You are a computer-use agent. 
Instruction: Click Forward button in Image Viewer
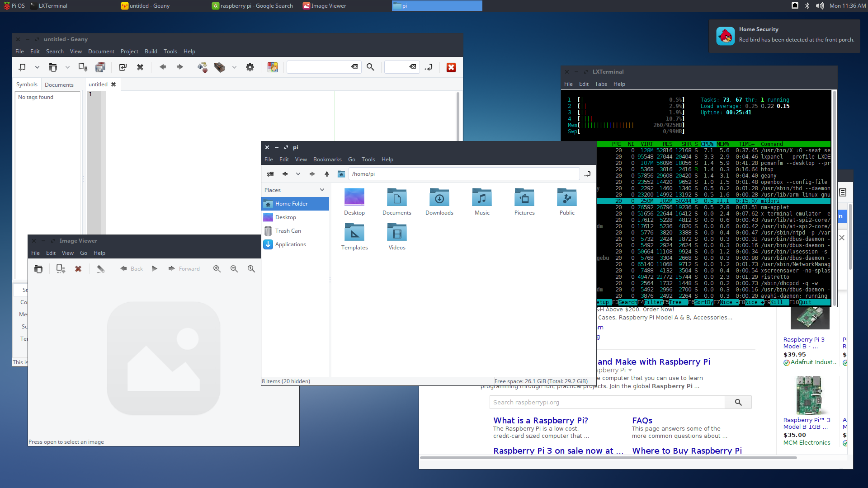pyautogui.click(x=184, y=269)
